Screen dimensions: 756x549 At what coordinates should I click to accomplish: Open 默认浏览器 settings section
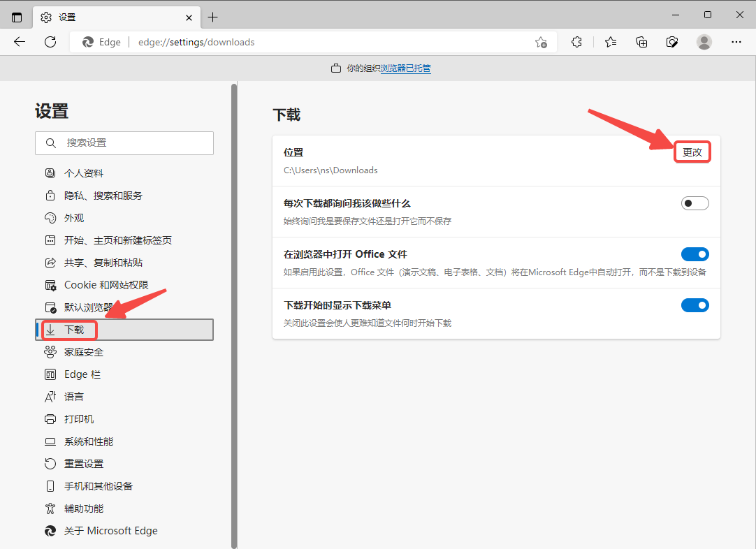[124, 307]
